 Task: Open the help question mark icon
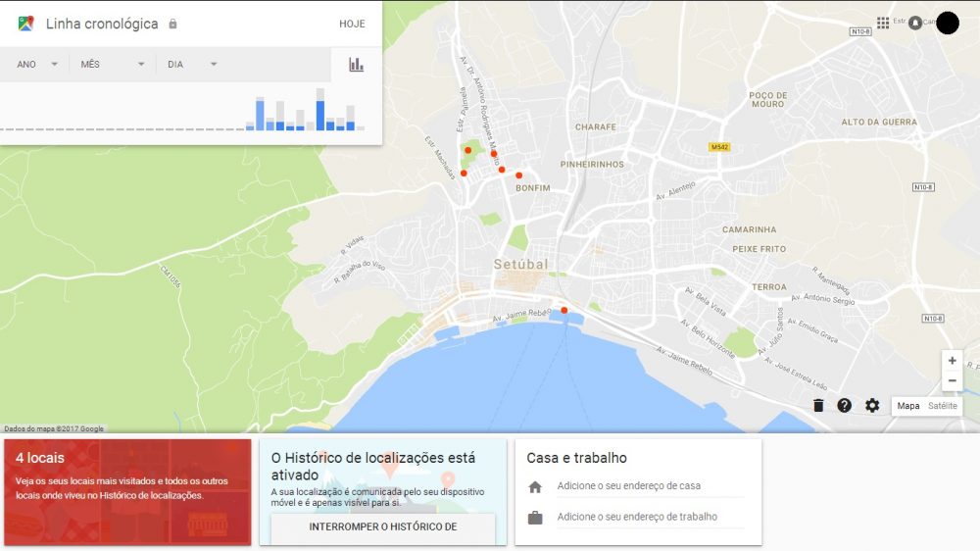(x=845, y=405)
